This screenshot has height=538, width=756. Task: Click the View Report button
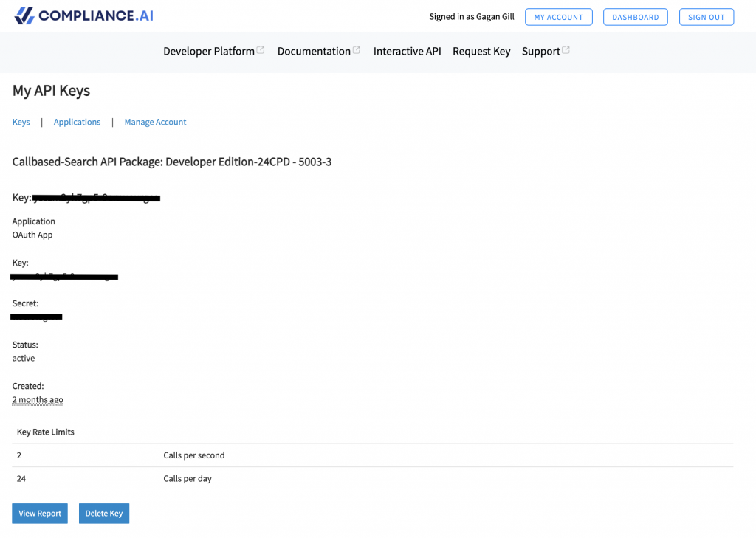coord(40,514)
